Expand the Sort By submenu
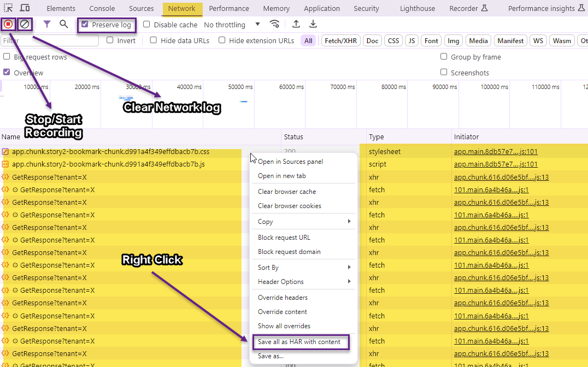 (303, 267)
